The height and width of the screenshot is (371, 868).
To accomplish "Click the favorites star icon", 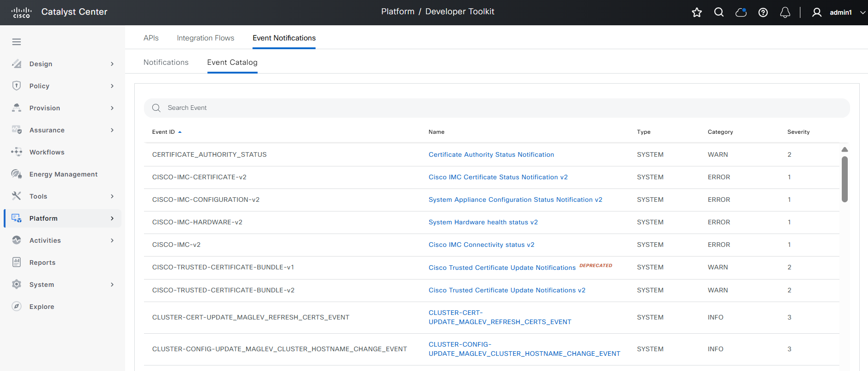I will [x=696, y=12].
